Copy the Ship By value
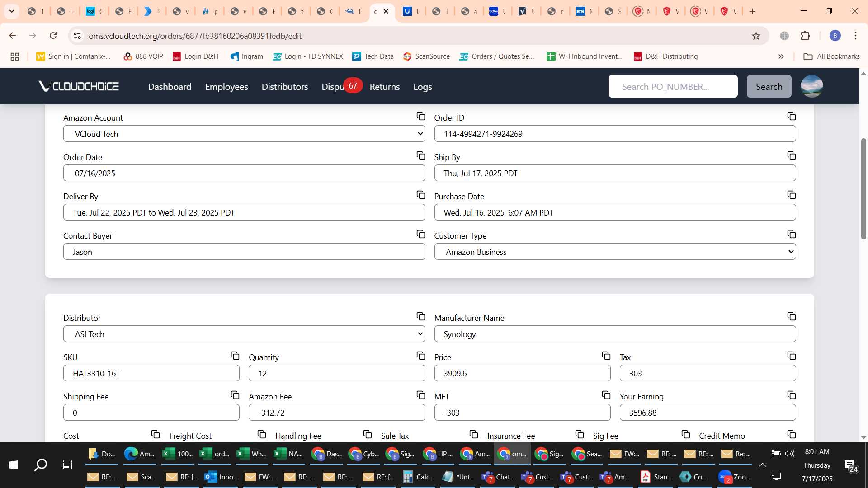868x488 pixels. pos(791,156)
